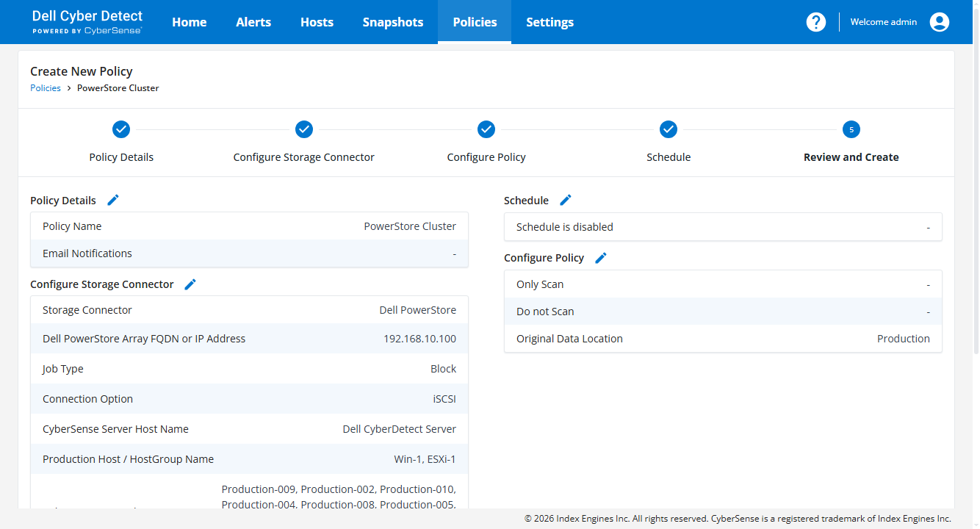This screenshot has height=529, width=980.
Task: Click the Job Type Block value
Action: (443, 369)
